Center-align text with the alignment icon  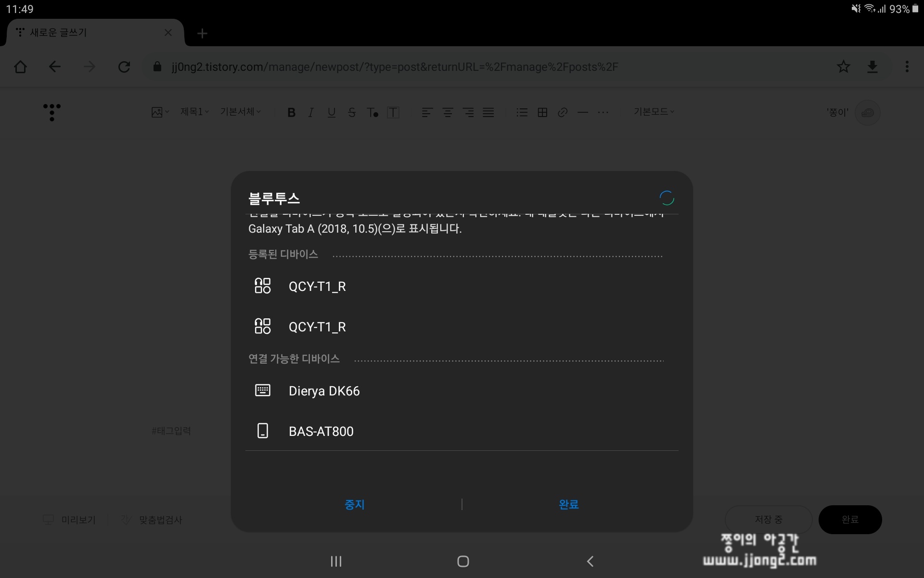pyautogui.click(x=448, y=113)
